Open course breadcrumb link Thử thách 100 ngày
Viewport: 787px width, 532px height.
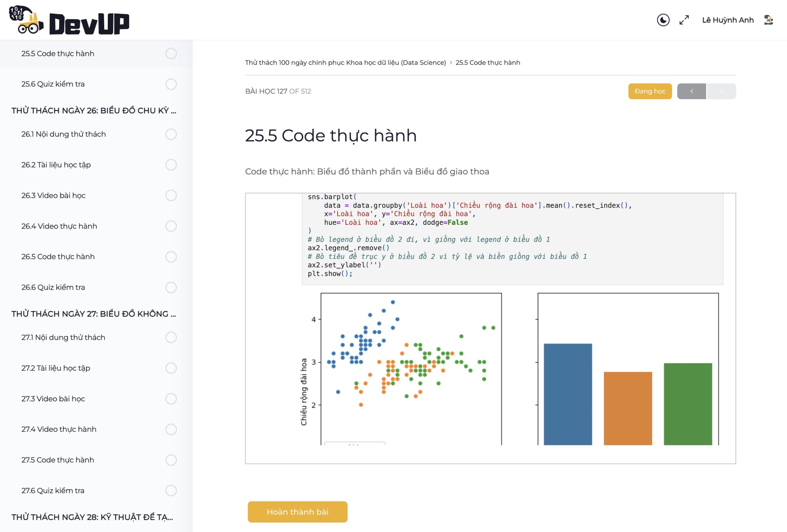click(x=346, y=63)
